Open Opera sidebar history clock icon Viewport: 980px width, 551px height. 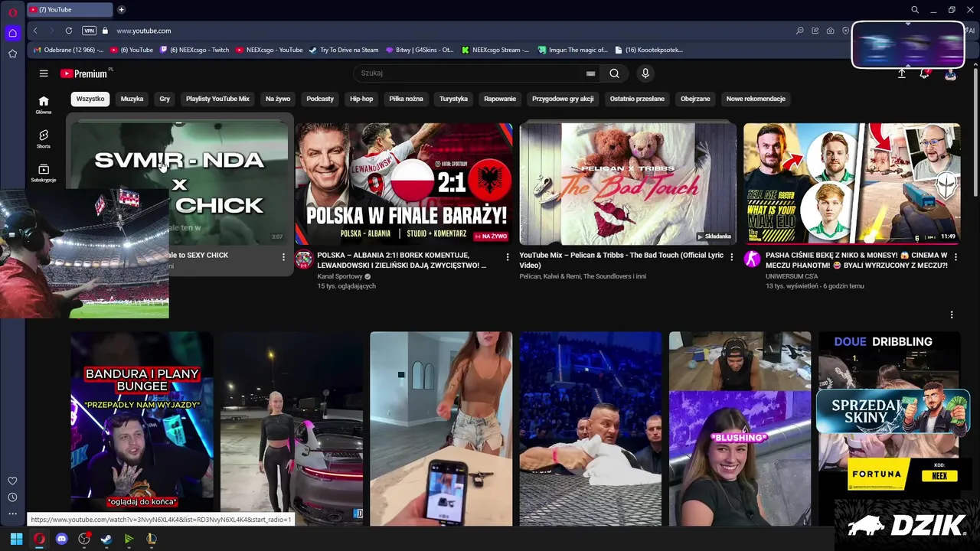coord(12,497)
